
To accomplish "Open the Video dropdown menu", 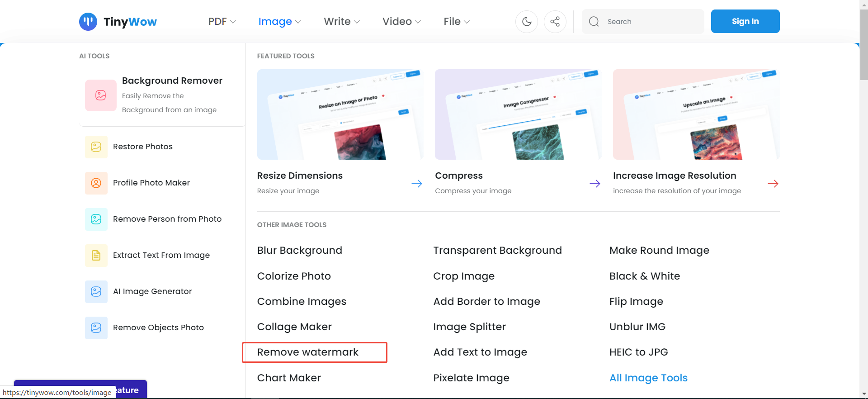I will tap(401, 22).
